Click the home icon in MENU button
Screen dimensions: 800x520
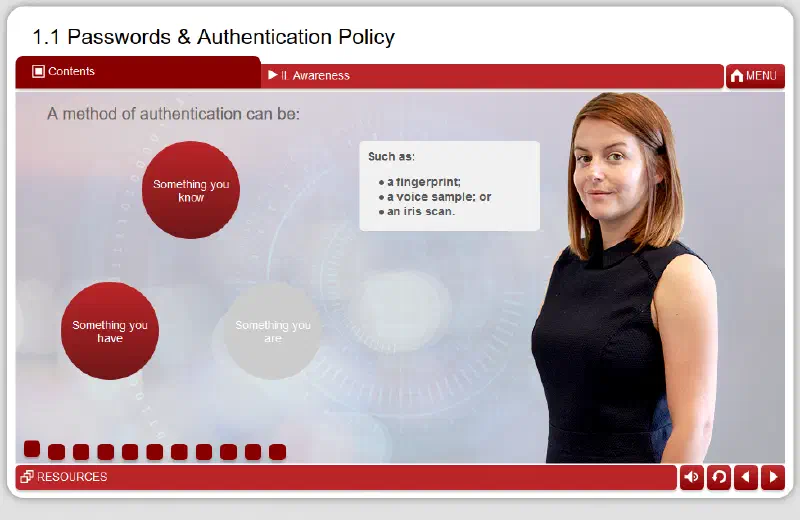pos(737,76)
